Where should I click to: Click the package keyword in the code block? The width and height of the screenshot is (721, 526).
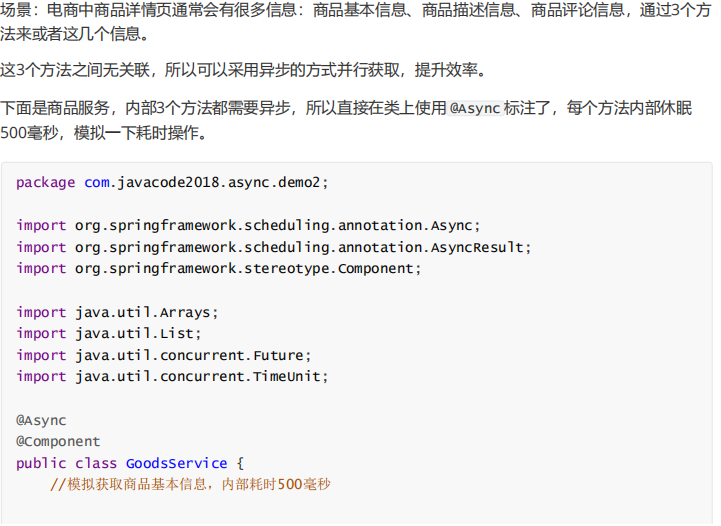[x=45, y=182]
